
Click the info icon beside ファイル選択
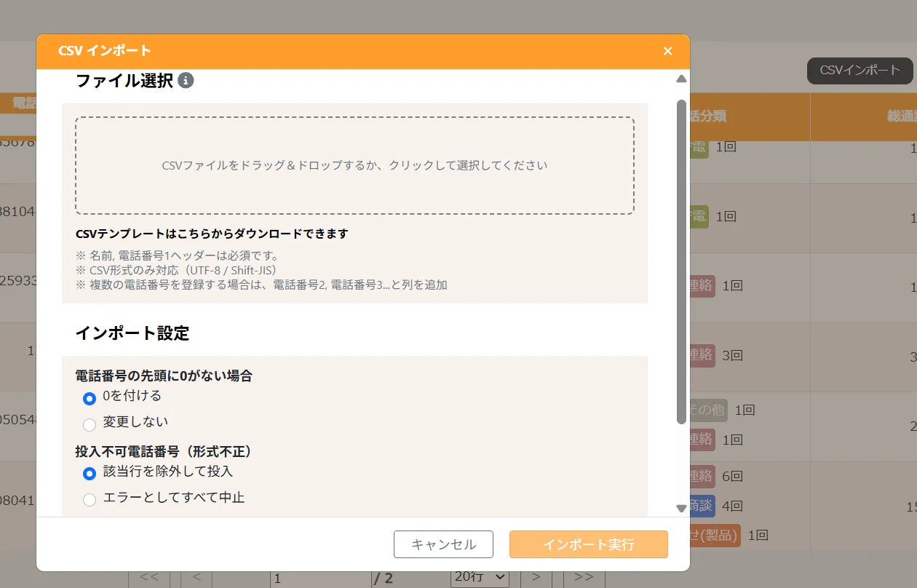tap(186, 81)
